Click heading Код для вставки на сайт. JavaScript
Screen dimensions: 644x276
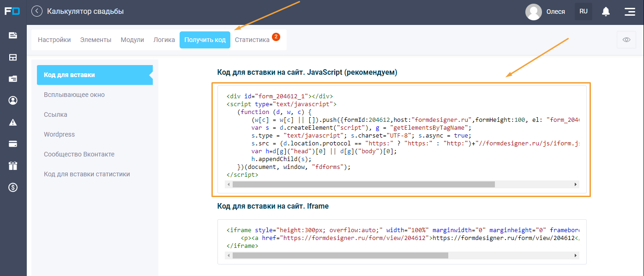pyautogui.click(x=307, y=72)
